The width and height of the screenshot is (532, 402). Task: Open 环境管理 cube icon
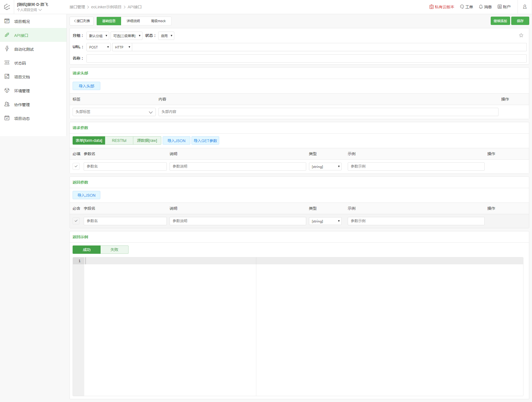[x=7, y=91]
